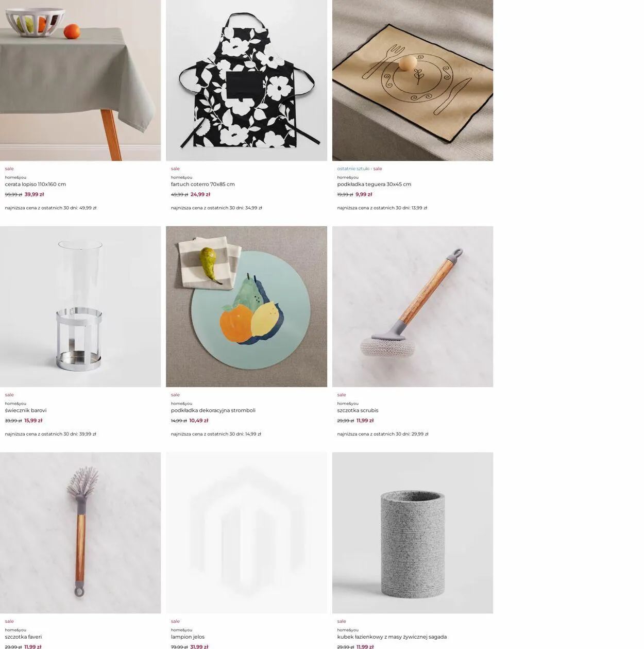
Task: Open podkładka teguera 30x45 cm link
Action: [x=374, y=184]
